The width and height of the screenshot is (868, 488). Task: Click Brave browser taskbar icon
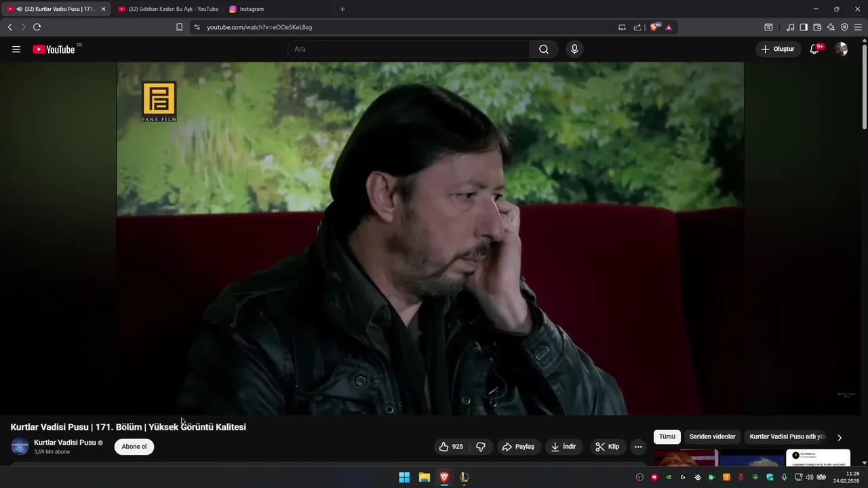444,477
